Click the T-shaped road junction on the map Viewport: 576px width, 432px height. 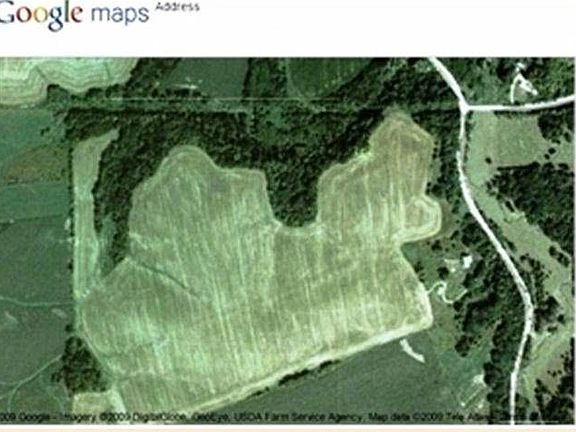pyautogui.click(x=464, y=108)
